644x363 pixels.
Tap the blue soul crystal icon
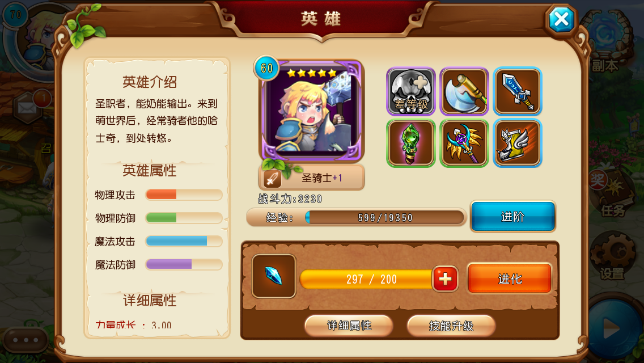(x=274, y=276)
